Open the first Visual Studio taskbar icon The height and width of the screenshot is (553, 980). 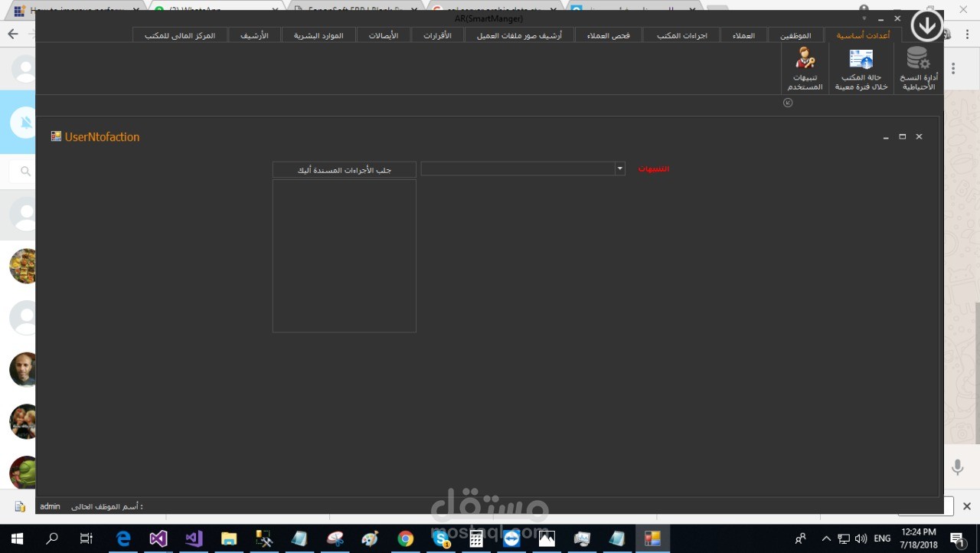point(158,538)
